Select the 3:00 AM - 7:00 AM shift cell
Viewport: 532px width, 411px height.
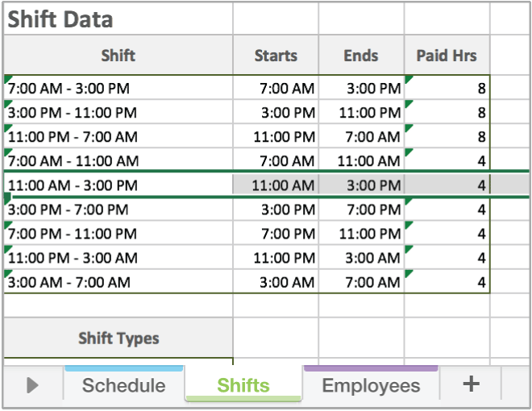(118, 282)
